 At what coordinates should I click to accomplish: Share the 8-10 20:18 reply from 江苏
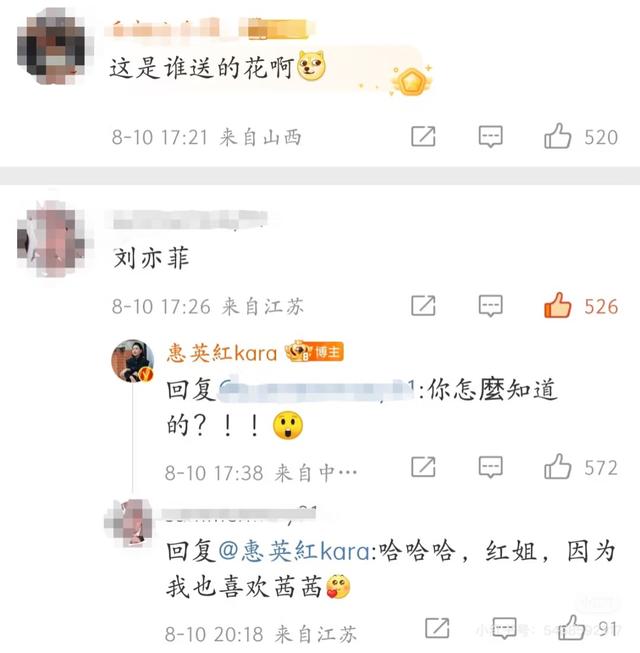point(437,628)
